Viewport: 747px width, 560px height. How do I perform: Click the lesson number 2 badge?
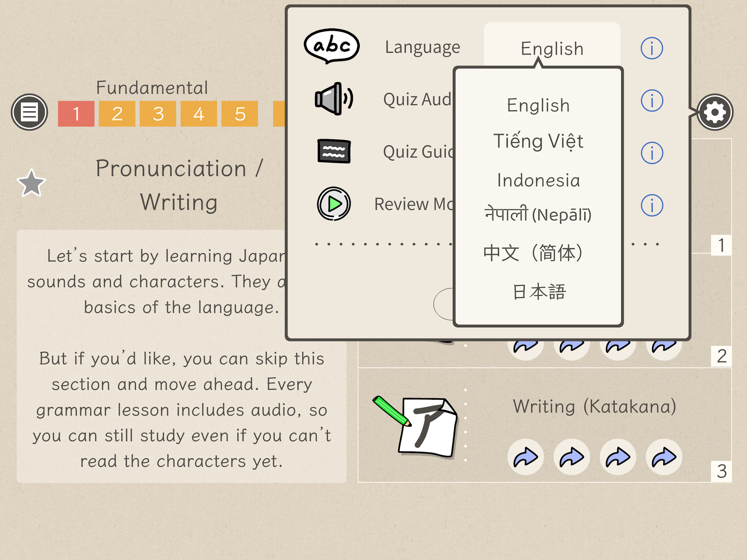(721, 356)
